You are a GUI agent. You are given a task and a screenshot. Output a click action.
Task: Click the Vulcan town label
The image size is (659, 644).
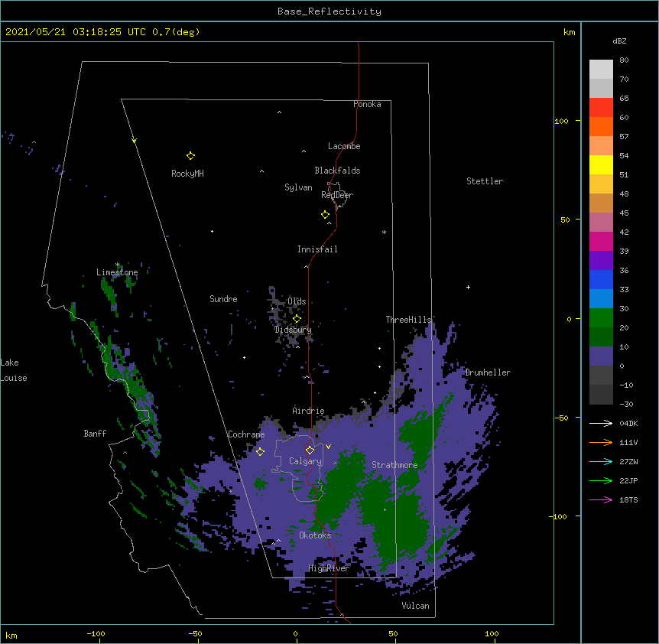coord(415,606)
